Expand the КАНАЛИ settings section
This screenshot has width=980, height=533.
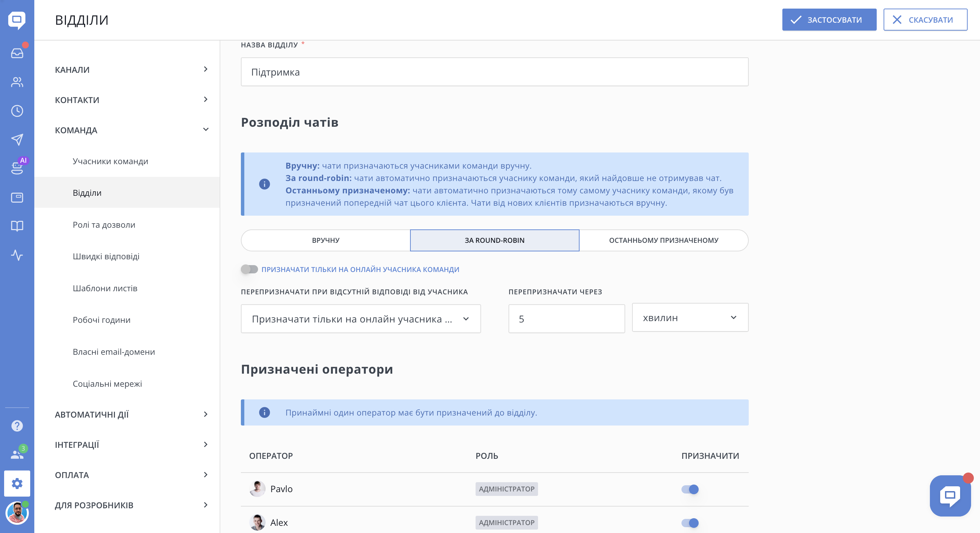pyautogui.click(x=131, y=70)
